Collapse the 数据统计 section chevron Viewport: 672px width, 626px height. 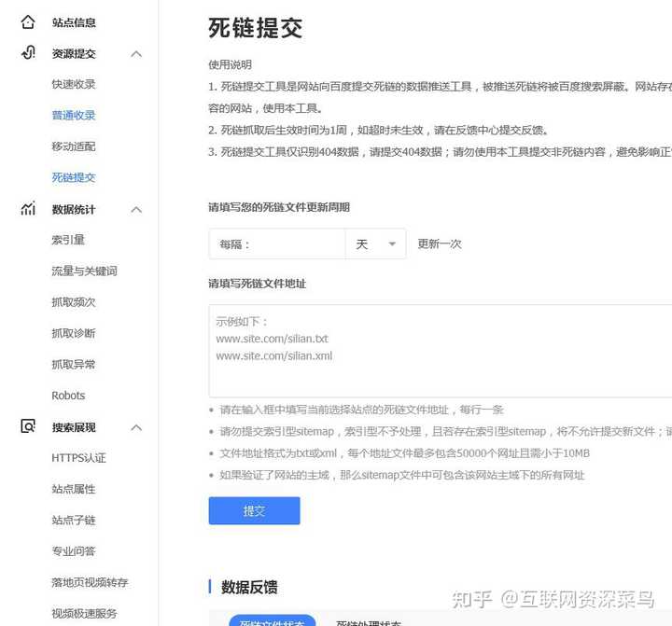136,210
